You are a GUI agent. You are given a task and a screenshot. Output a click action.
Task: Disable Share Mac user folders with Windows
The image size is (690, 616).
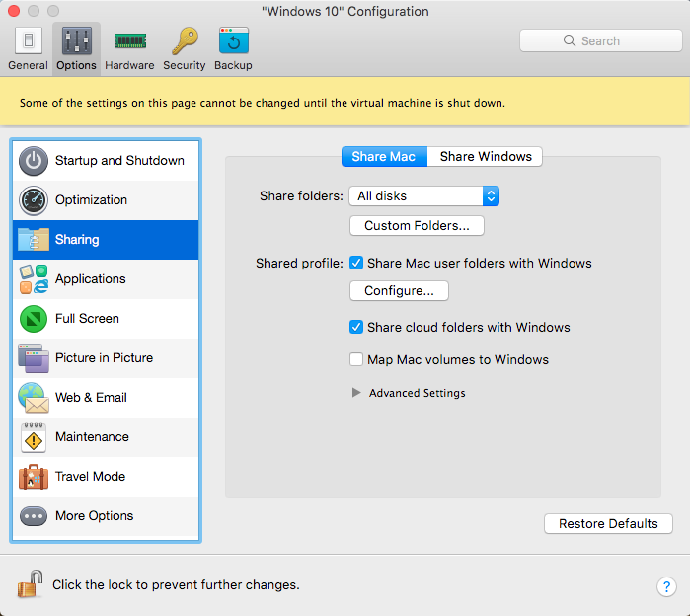click(x=356, y=264)
